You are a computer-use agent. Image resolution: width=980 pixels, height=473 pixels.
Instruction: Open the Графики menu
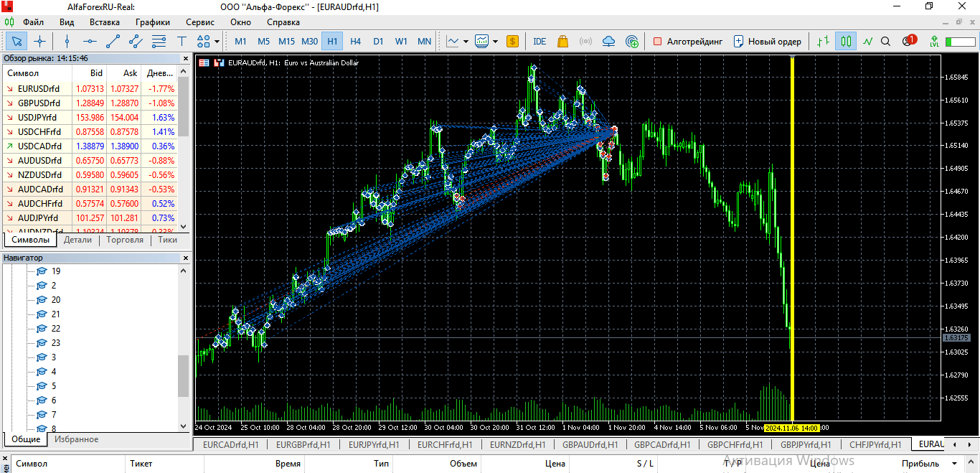(153, 22)
